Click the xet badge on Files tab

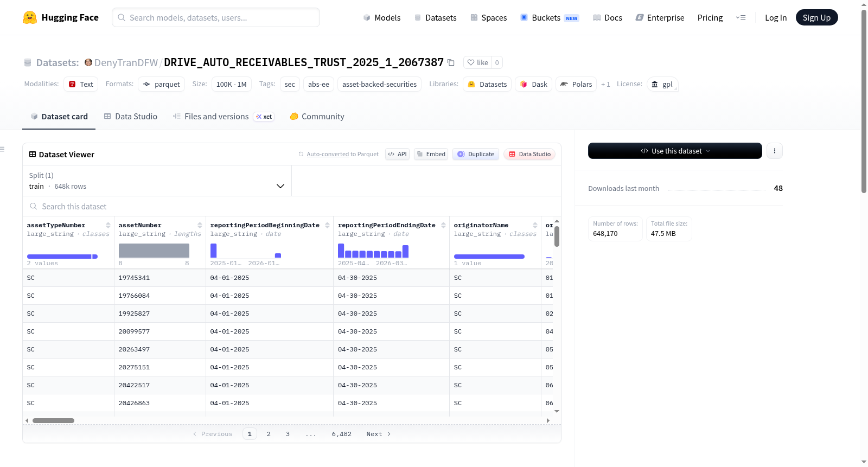click(x=264, y=117)
